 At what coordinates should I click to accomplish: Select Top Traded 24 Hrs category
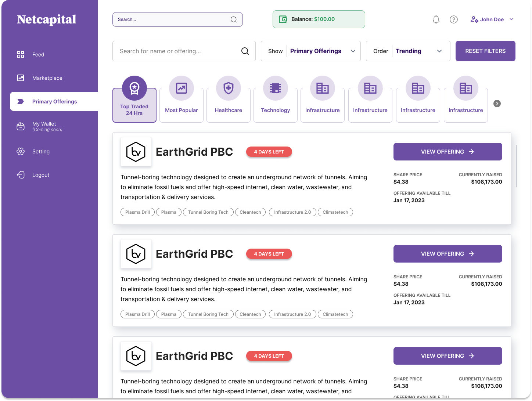click(134, 99)
